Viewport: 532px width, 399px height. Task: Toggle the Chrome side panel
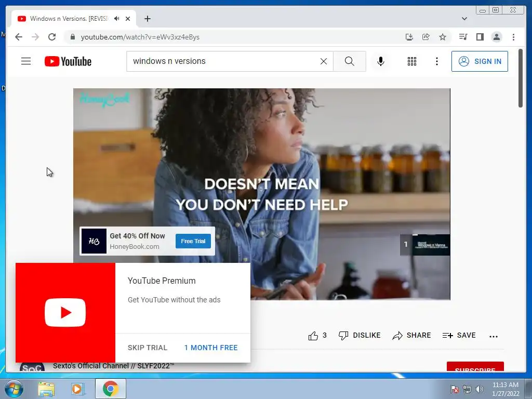pyautogui.click(x=480, y=37)
